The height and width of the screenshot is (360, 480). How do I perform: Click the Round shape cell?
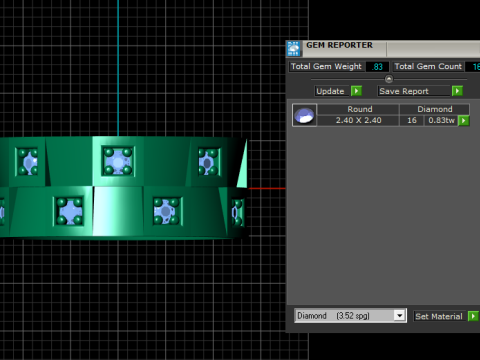(359, 109)
